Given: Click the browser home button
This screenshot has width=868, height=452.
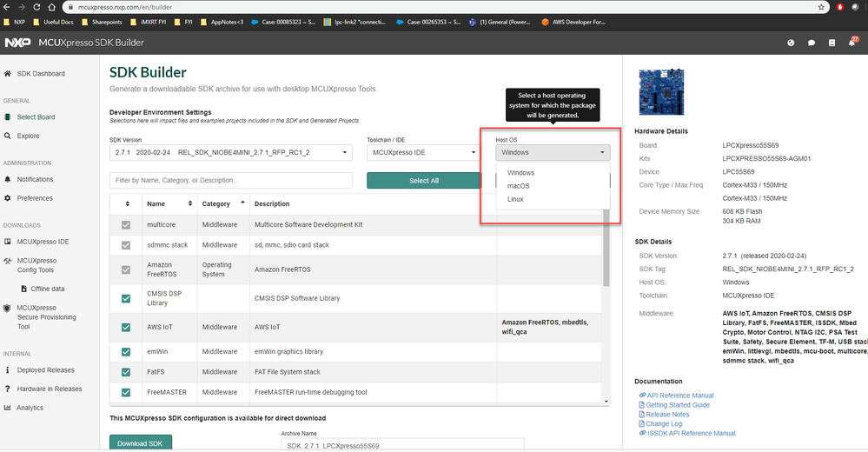Looking at the screenshot, I should click(51, 7).
